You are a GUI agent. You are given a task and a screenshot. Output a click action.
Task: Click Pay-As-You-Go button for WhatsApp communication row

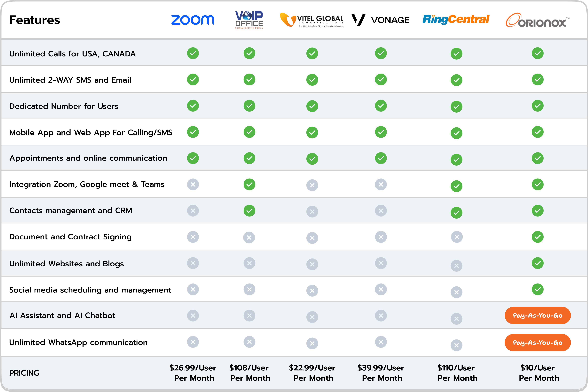coord(538,343)
